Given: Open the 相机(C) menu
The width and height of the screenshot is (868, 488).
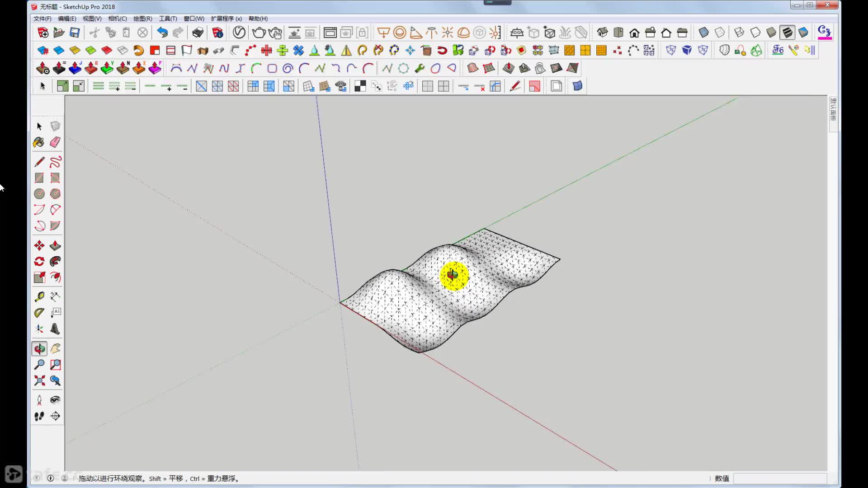Looking at the screenshot, I should pos(118,19).
